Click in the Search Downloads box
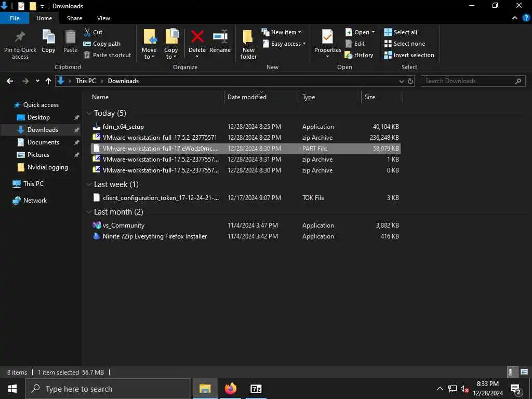 coord(473,81)
